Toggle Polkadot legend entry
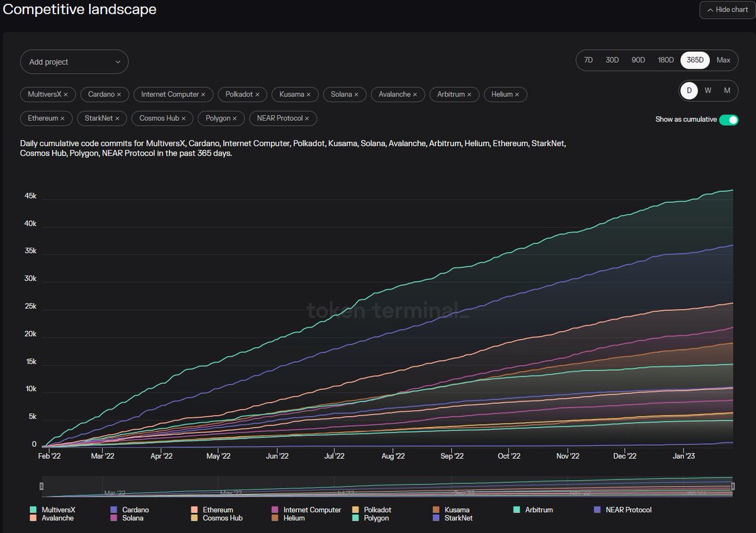The height and width of the screenshot is (533, 756). click(x=372, y=510)
